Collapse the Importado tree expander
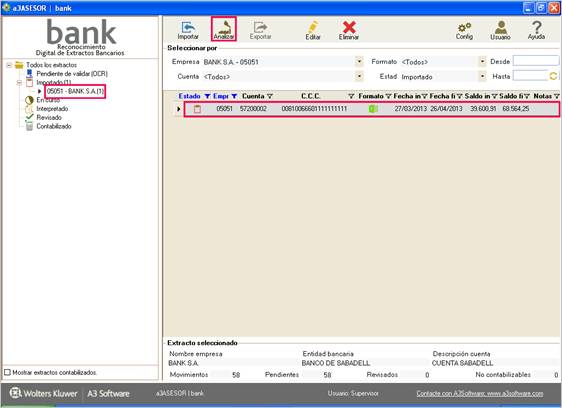 pos(20,82)
